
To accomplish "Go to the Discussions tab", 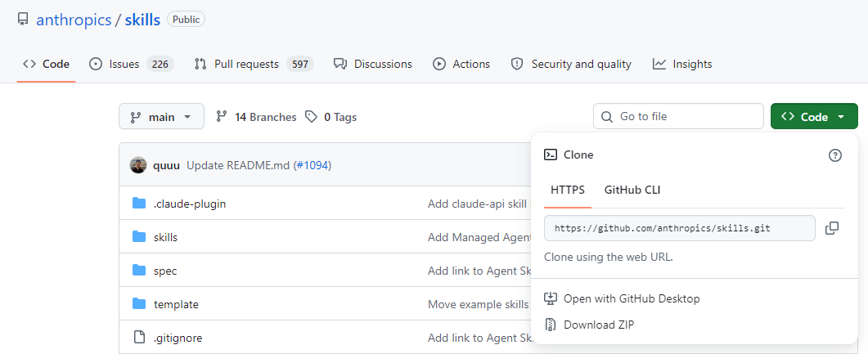I will click(372, 64).
